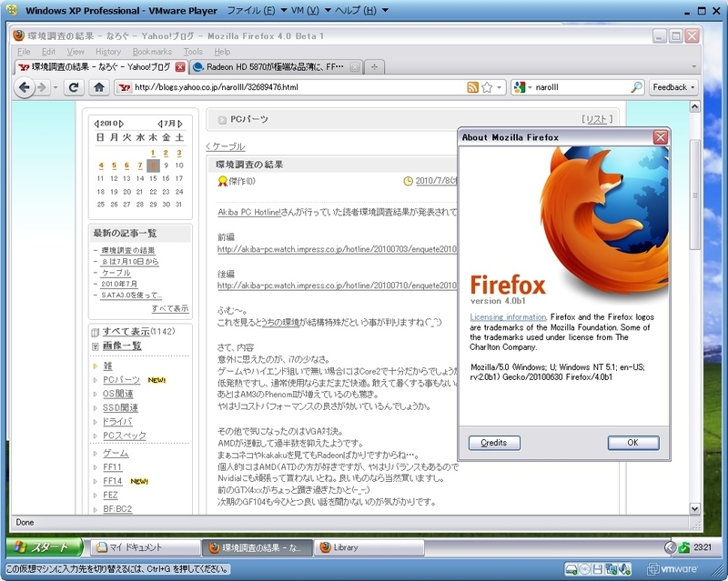Open the tab list dropdown arrow
The image size is (728, 581).
[x=694, y=67]
